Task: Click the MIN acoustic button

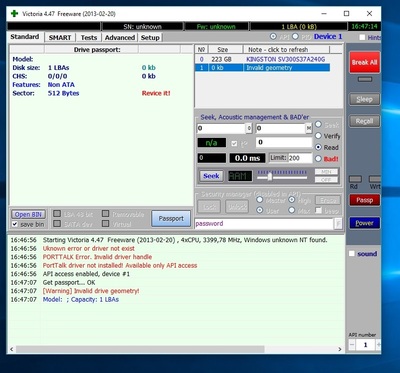Action: pyautogui.click(x=326, y=172)
